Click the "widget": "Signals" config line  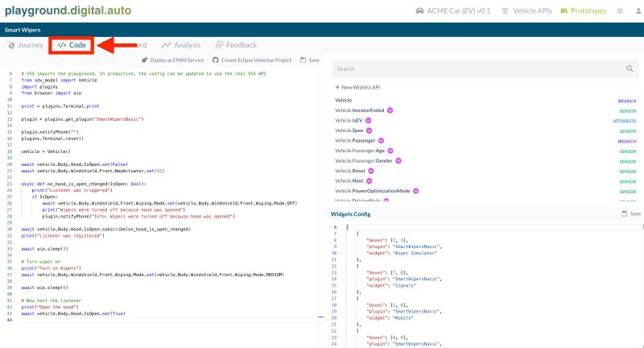(x=391, y=285)
